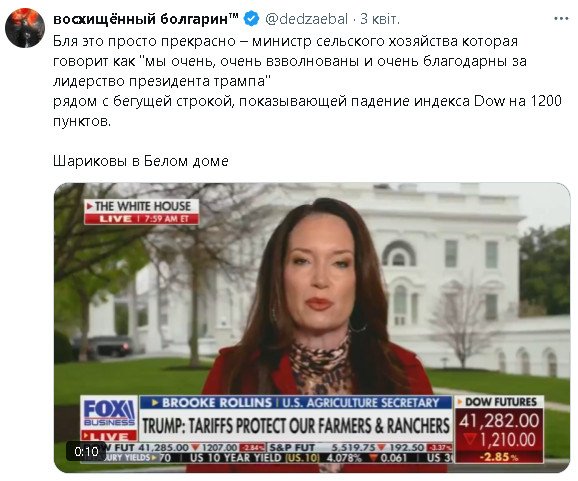Viewport: 578px width, 481px height.
Task: Open the three-dot more options menu
Action: (561, 18)
